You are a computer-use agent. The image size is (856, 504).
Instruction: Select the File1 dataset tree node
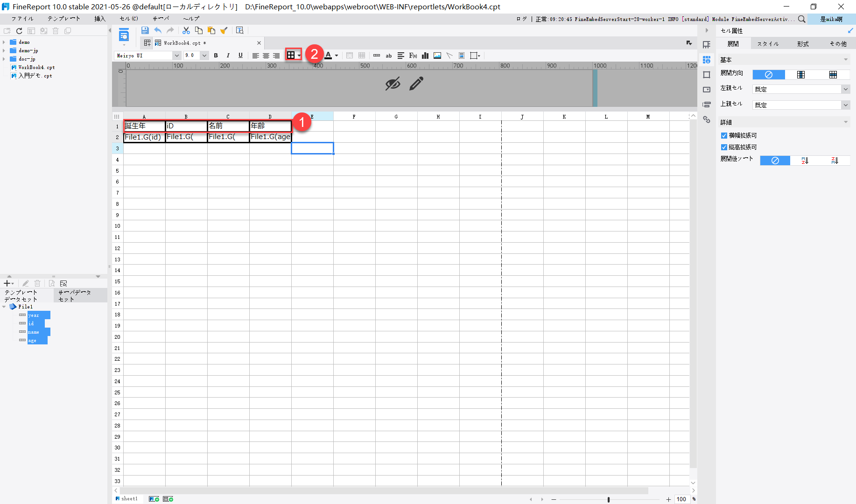[x=25, y=307]
